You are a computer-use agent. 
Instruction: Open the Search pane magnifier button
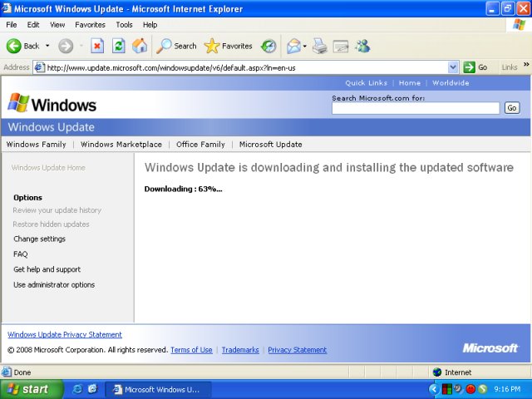[176, 46]
